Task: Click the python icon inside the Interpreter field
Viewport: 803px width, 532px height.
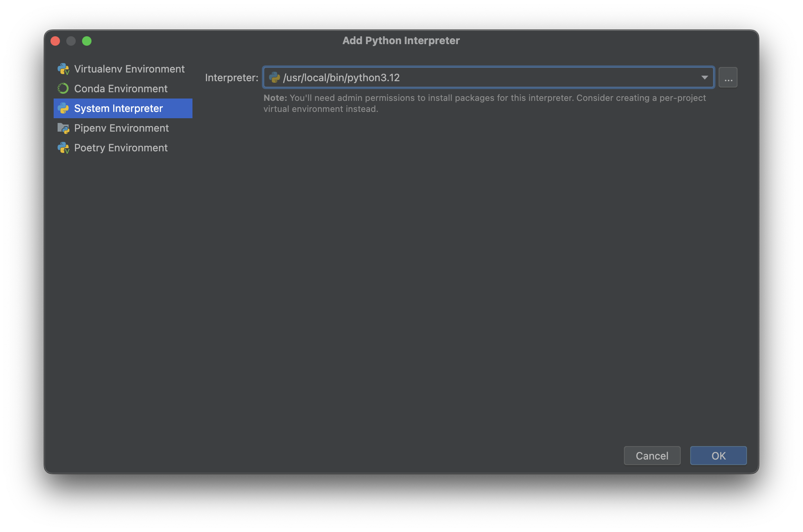Action: (275, 78)
